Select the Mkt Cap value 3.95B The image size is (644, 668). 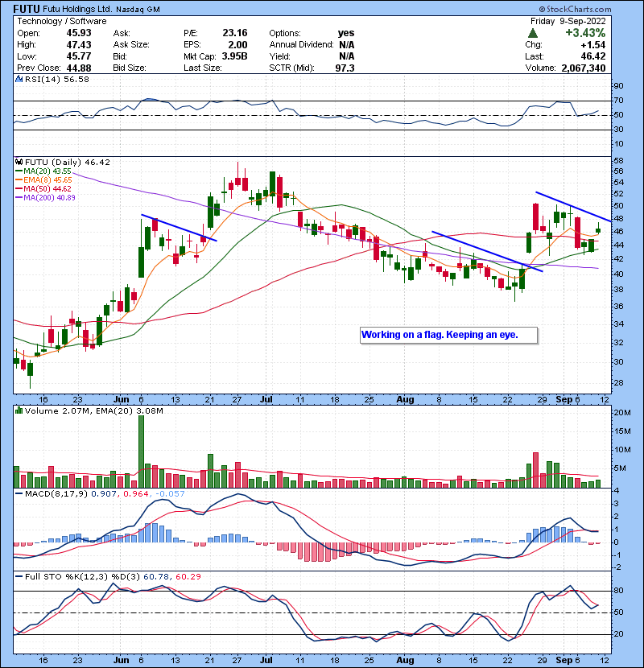[235, 56]
